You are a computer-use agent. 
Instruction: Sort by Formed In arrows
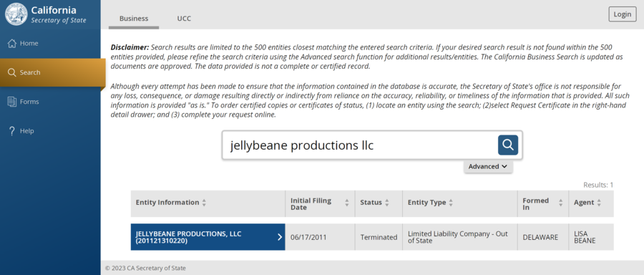560,203
